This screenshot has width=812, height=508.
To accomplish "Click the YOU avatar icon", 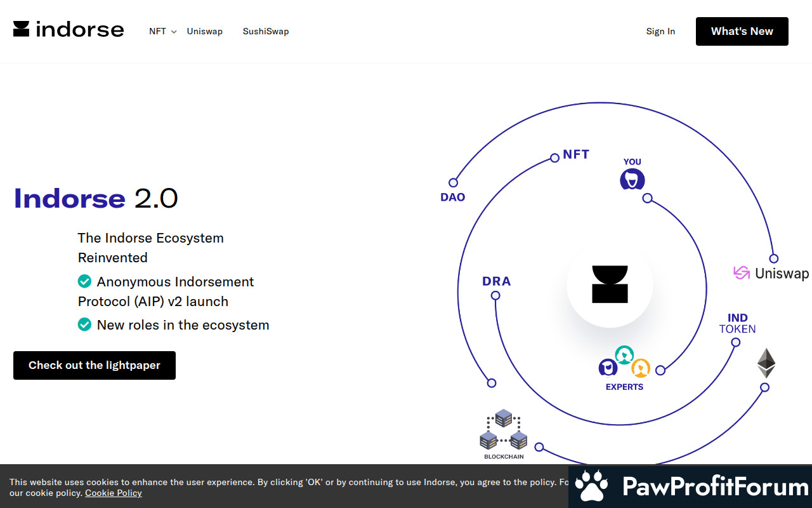I will (x=632, y=180).
